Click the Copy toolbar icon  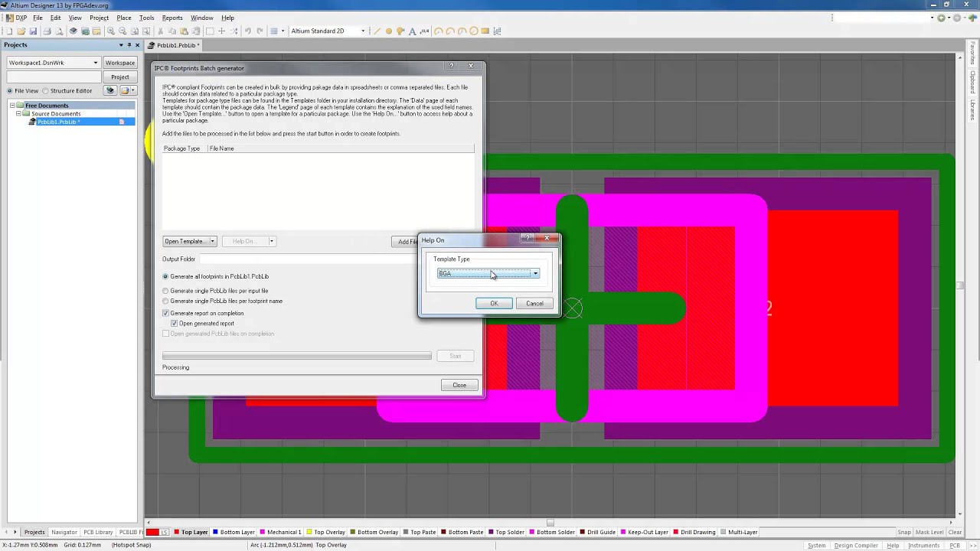tap(172, 31)
